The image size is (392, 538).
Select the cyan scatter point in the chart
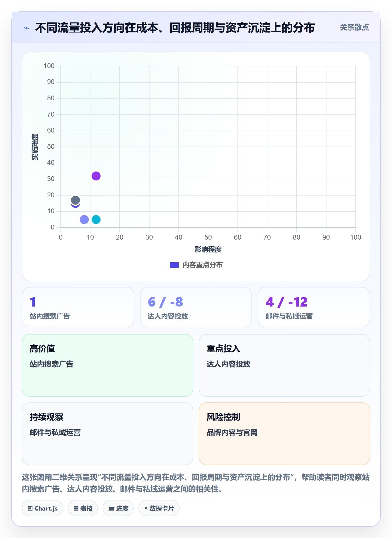tap(96, 219)
